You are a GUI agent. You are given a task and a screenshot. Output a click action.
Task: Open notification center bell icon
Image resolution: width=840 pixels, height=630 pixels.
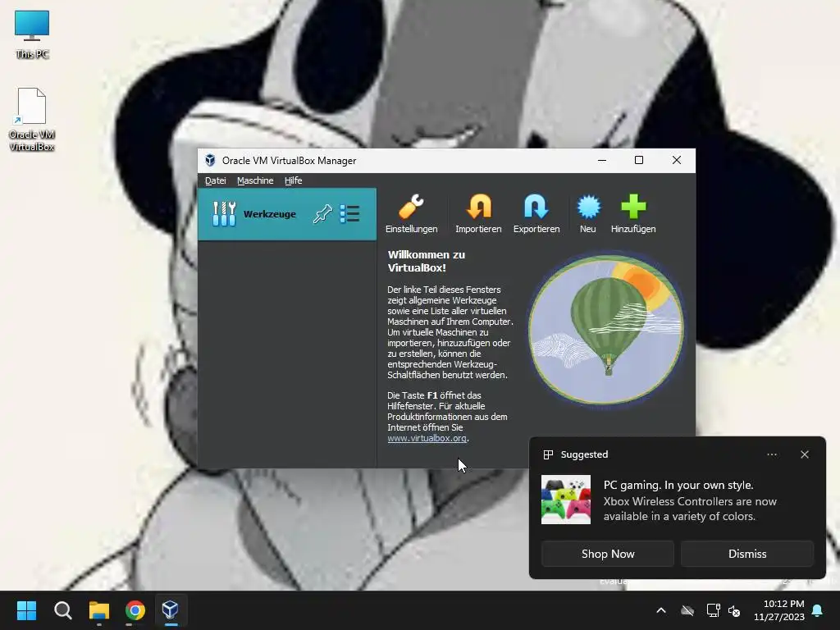[x=818, y=610]
